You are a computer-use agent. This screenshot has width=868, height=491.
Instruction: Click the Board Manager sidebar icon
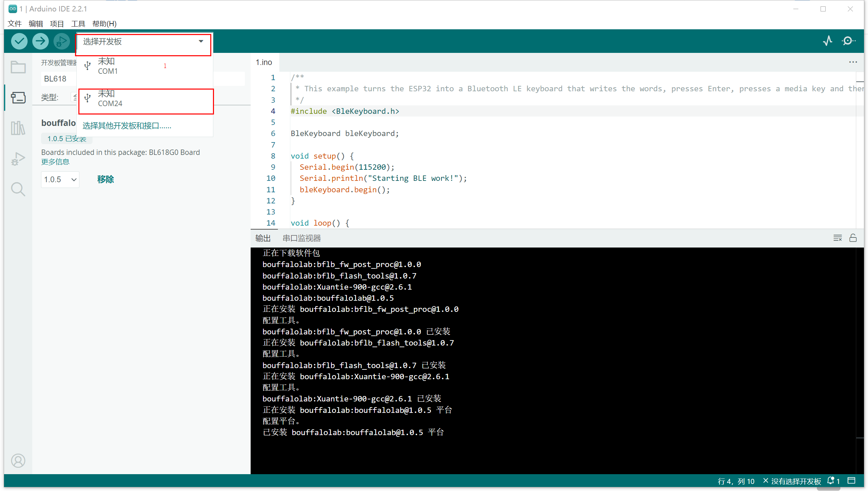click(17, 97)
